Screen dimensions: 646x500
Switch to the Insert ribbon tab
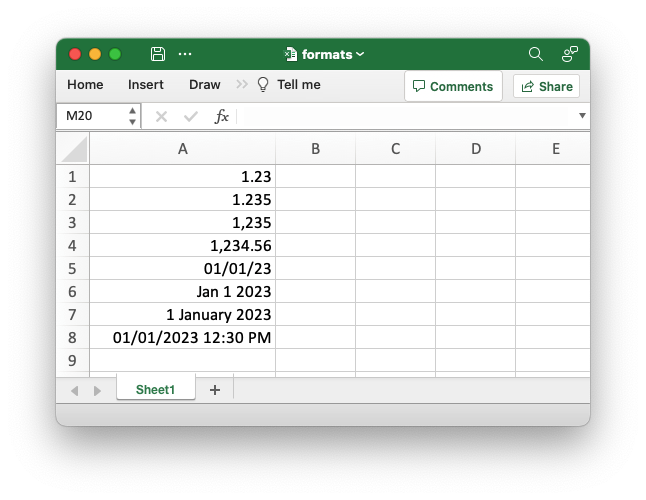point(146,85)
